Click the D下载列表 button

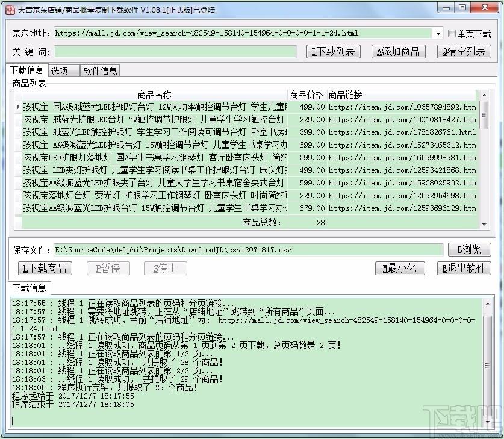click(x=334, y=51)
